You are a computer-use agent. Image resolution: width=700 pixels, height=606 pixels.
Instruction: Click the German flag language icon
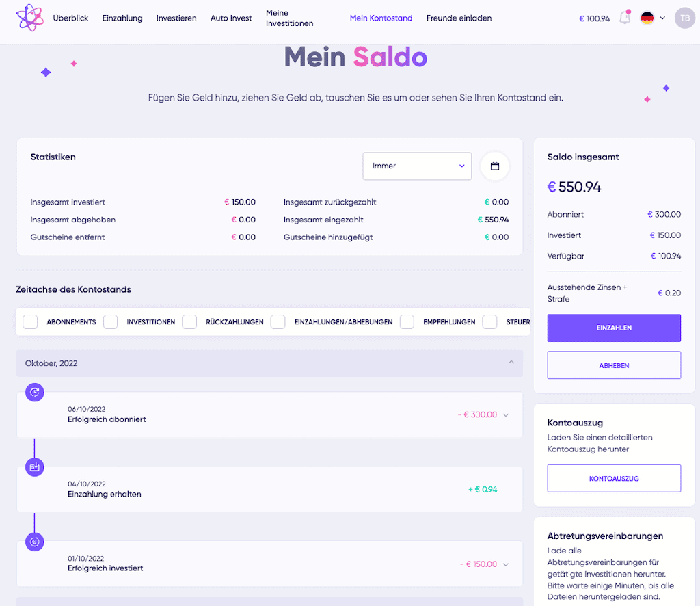click(647, 18)
